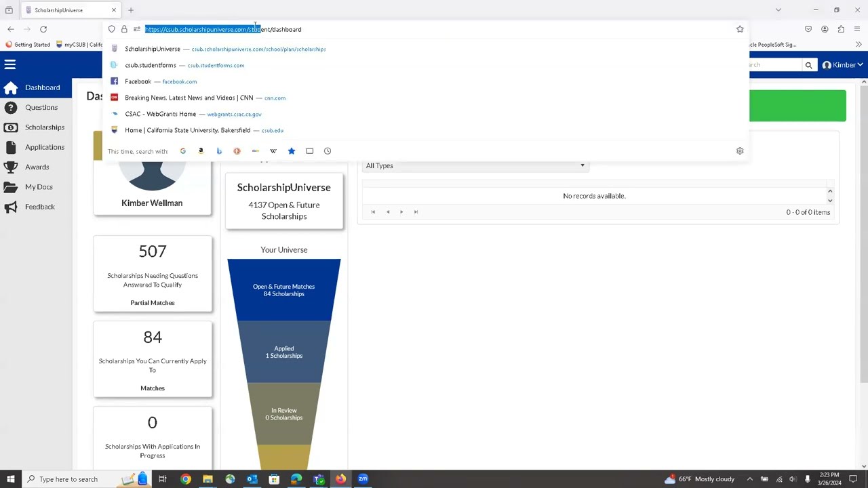Bookmark this page with the star icon
This screenshot has height=488, width=868.
[740, 29]
